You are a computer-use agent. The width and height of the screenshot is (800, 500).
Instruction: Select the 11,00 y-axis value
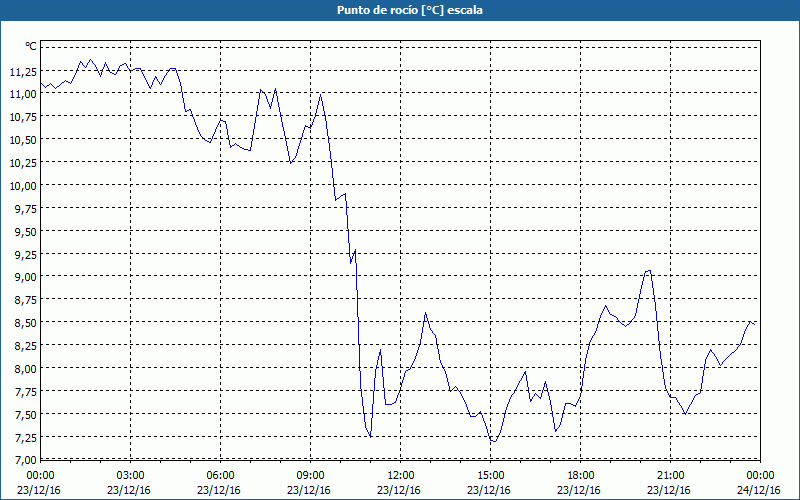click(23, 94)
